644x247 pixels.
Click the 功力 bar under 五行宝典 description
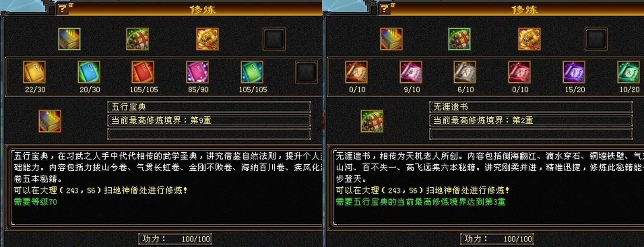pos(175,239)
